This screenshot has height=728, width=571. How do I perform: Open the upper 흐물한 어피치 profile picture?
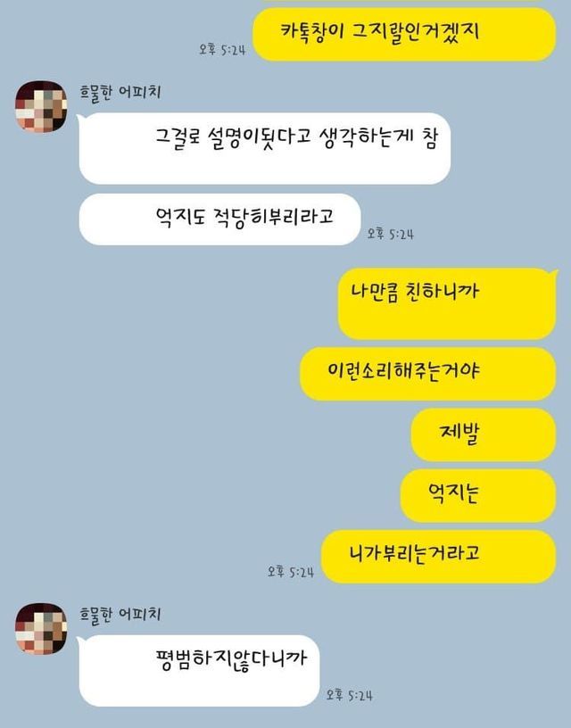pyautogui.click(x=41, y=107)
